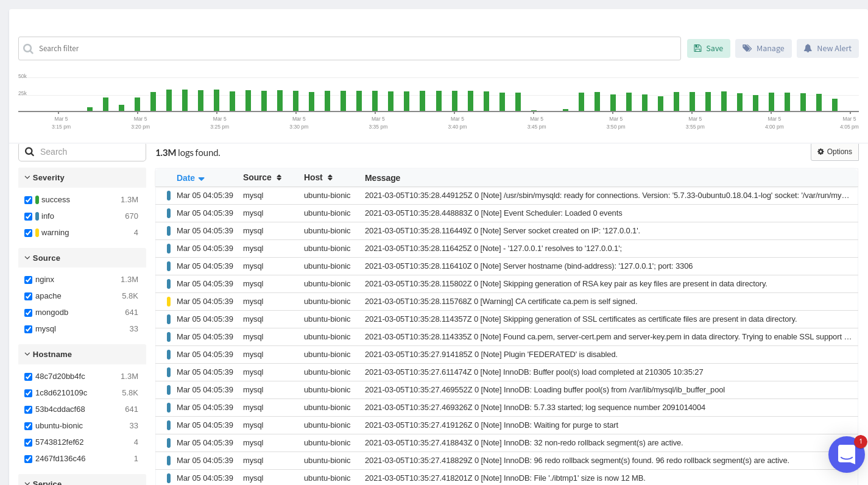The image size is (868, 485).
Task: Uncheck the mongodb source checkbox
Action: (28, 313)
